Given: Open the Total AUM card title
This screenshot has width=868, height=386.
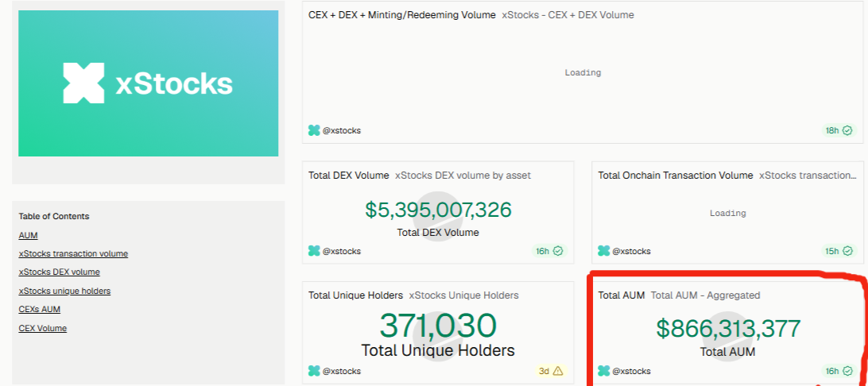Looking at the screenshot, I should 622,295.
